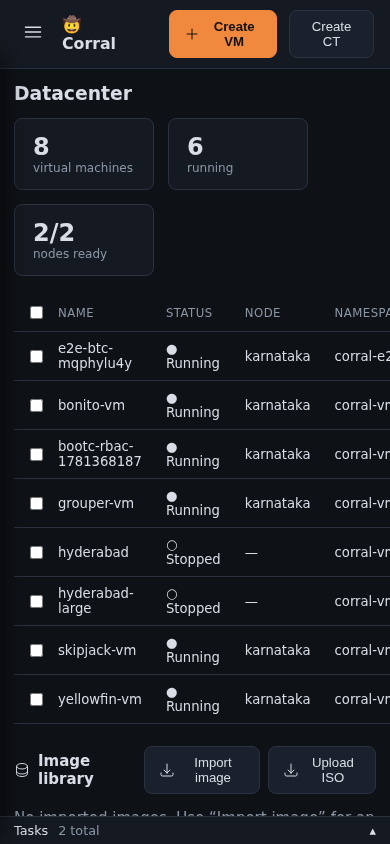Click the running status dot for yellowfin-vm

[172, 693]
